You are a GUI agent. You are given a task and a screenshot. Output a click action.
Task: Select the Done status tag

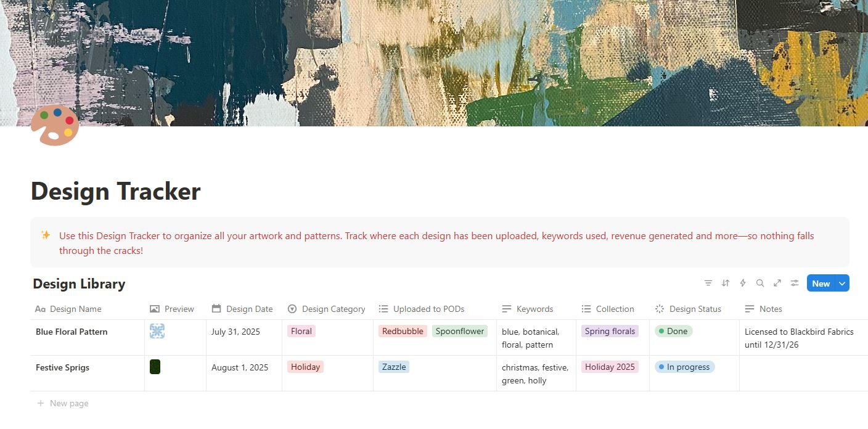(x=673, y=331)
